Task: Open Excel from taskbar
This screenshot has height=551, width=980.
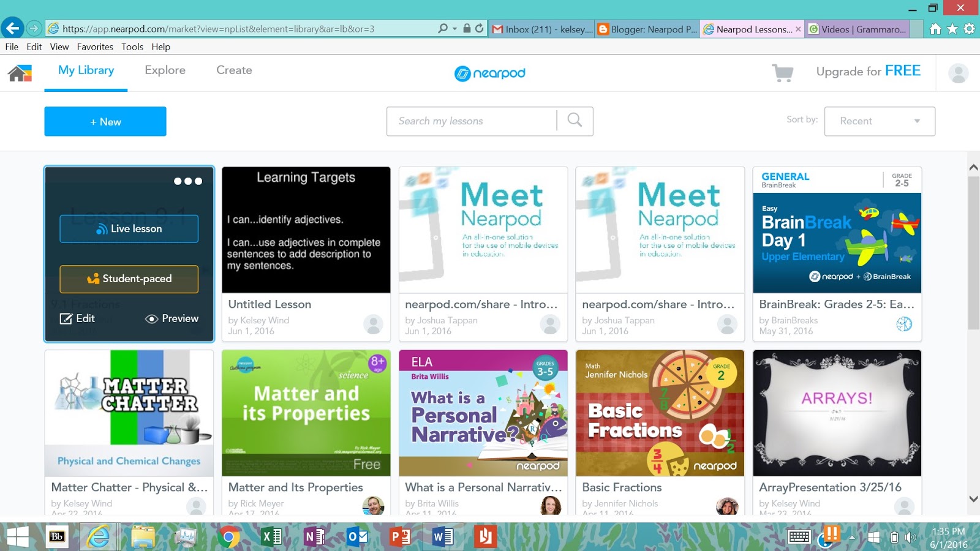Action: tap(271, 538)
